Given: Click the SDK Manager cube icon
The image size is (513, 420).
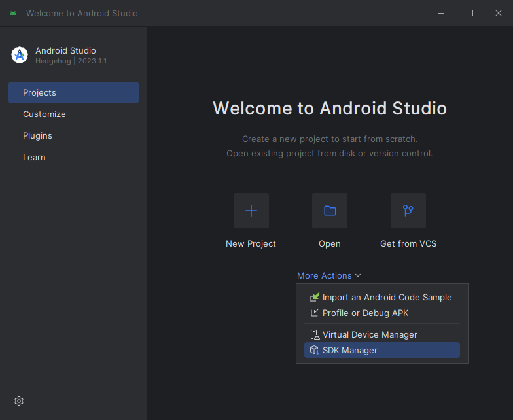Looking at the screenshot, I should pyautogui.click(x=314, y=350).
